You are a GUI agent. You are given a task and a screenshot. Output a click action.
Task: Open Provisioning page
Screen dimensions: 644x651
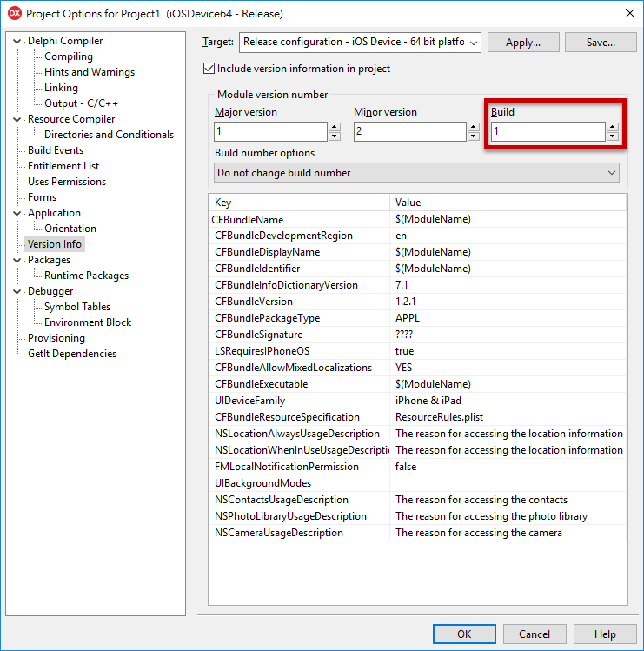point(56,338)
